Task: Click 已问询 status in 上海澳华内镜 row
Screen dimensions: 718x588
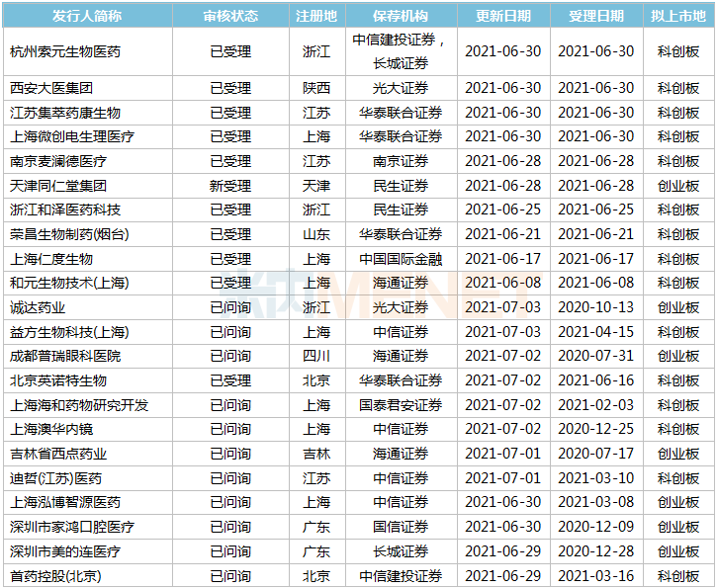Action: coord(230,429)
